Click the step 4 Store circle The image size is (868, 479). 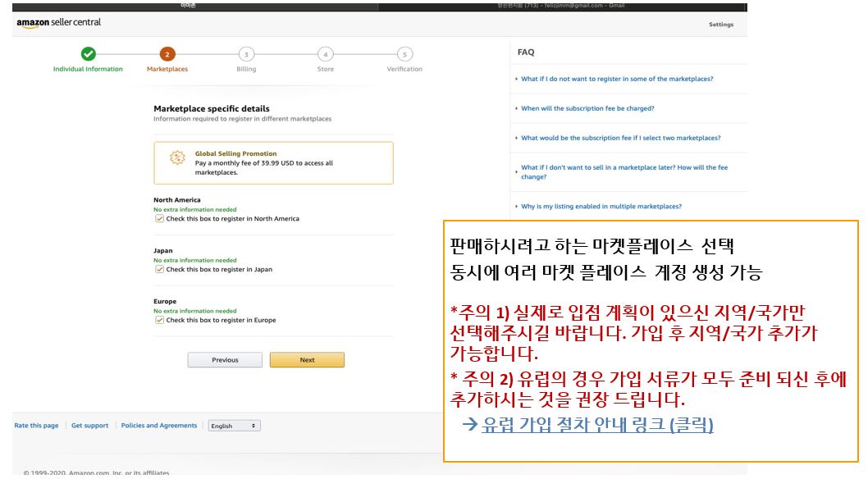[x=326, y=54]
